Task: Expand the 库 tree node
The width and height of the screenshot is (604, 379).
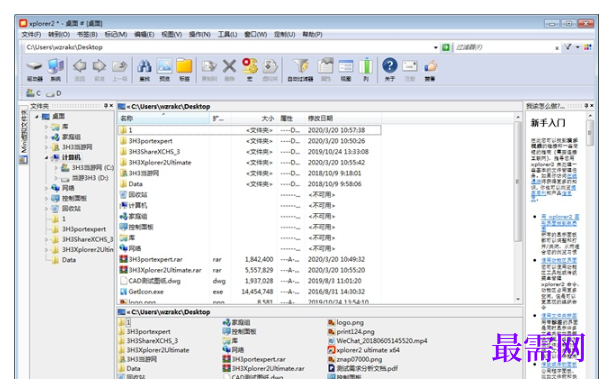Action: pyautogui.click(x=46, y=127)
